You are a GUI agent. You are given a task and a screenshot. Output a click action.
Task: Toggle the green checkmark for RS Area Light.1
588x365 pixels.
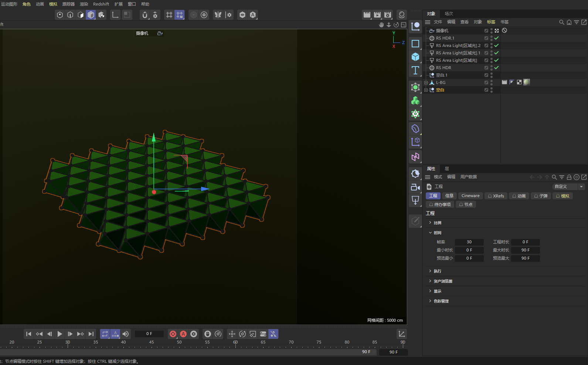[496, 53]
